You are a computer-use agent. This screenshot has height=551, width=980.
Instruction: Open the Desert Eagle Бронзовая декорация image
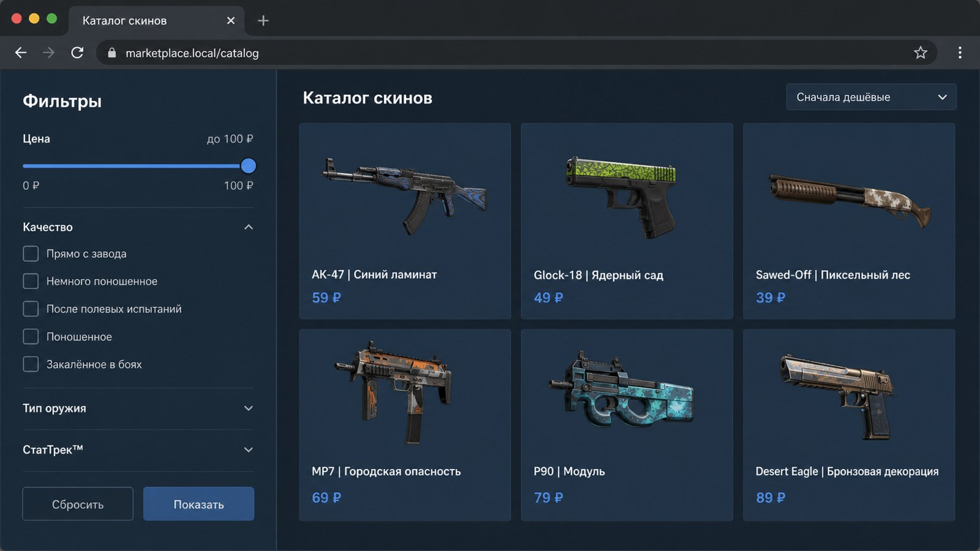click(x=837, y=396)
